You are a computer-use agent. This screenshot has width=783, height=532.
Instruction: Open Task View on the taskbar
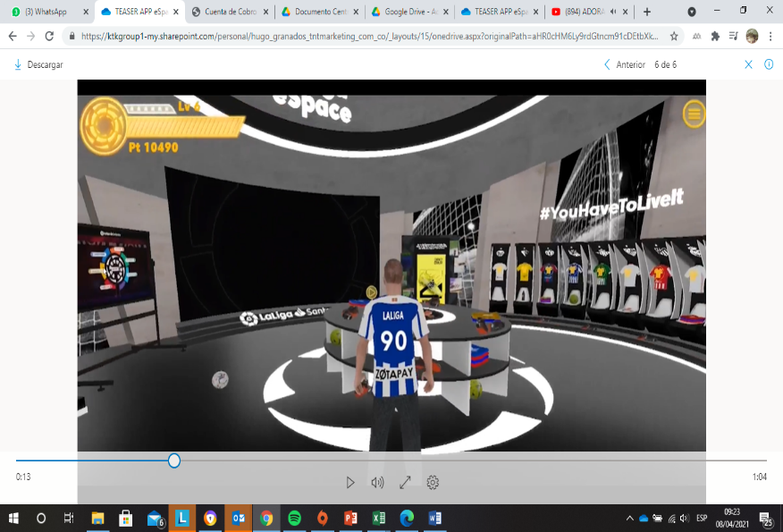pyautogui.click(x=69, y=518)
